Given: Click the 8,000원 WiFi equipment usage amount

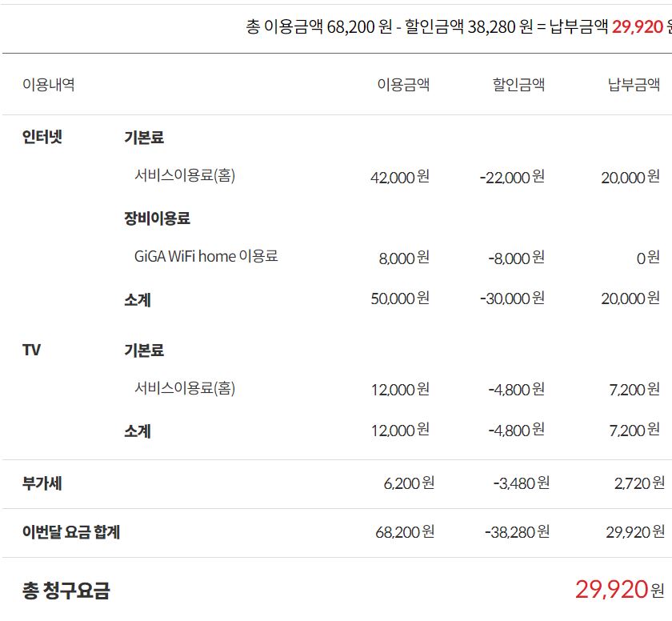Looking at the screenshot, I should coord(404,258).
